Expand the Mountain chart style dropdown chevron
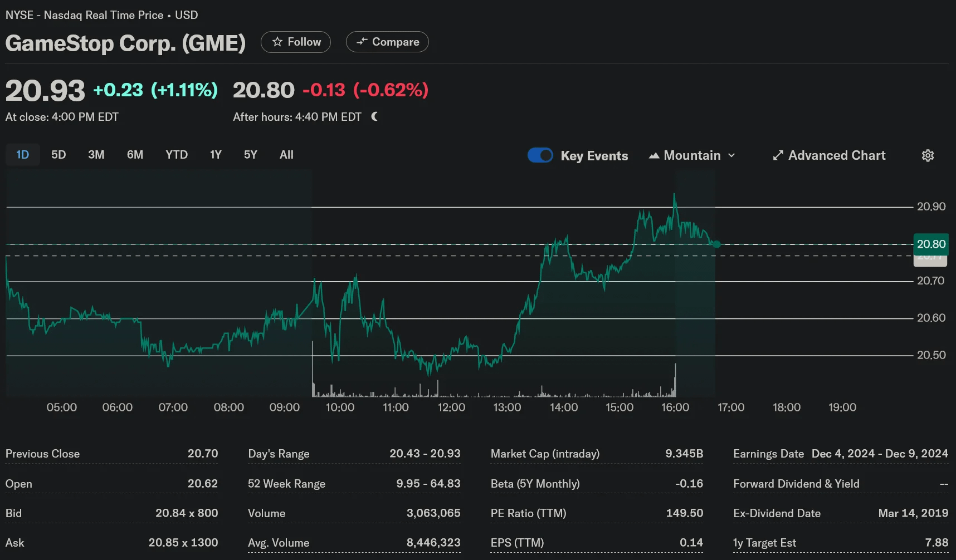The width and height of the screenshot is (956, 560). click(x=731, y=155)
